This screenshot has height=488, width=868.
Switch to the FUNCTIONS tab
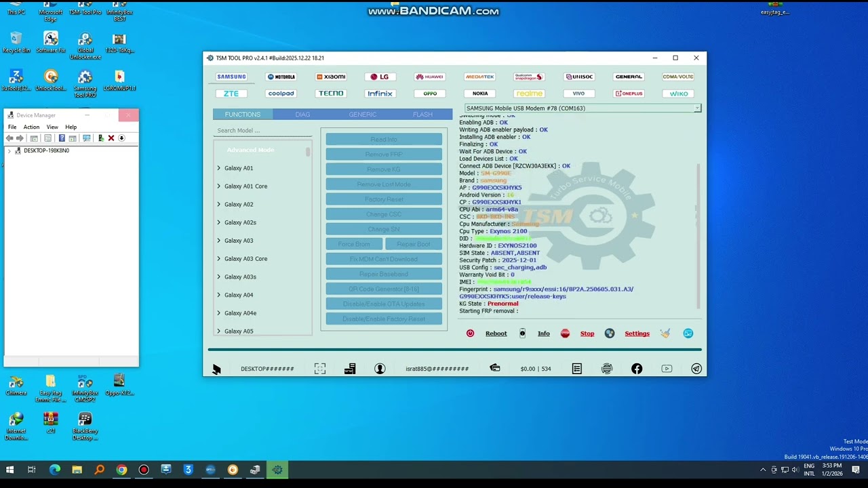click(x=243, y=115)
